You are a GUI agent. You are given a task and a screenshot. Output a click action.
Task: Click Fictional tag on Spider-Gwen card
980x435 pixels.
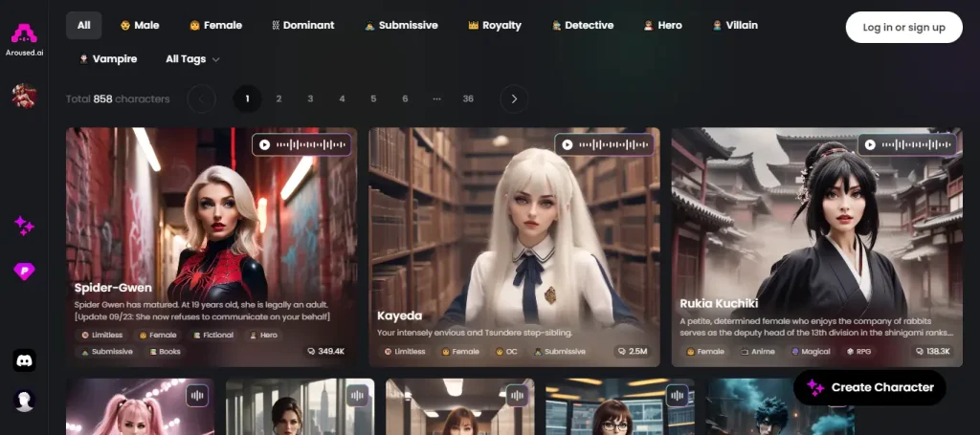coord(213,336)
